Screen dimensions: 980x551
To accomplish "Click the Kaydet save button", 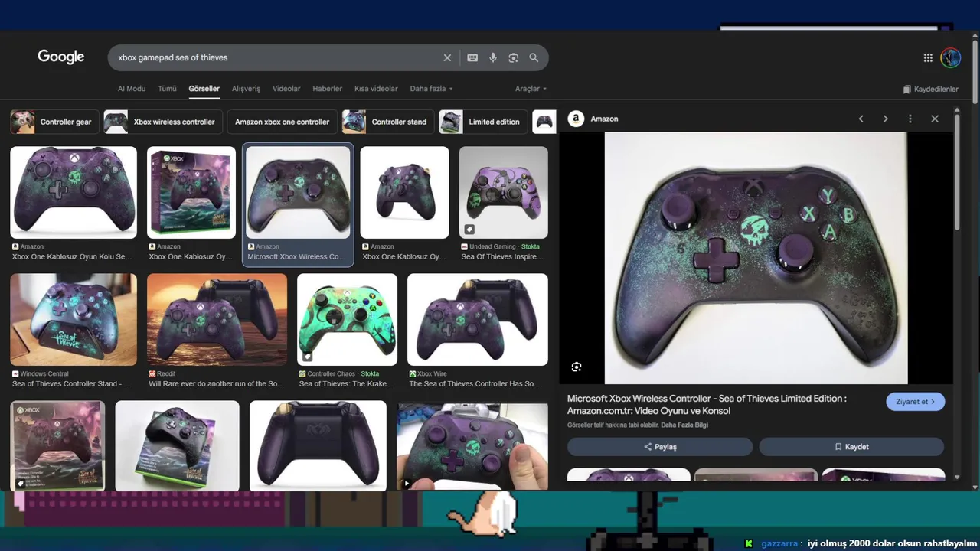I will [x=851, y=447].
